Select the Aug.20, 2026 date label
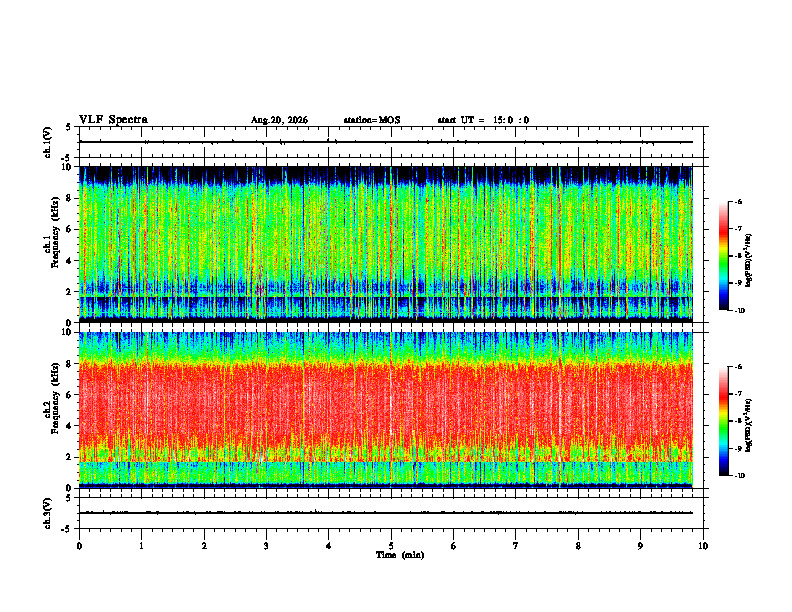 279,120
